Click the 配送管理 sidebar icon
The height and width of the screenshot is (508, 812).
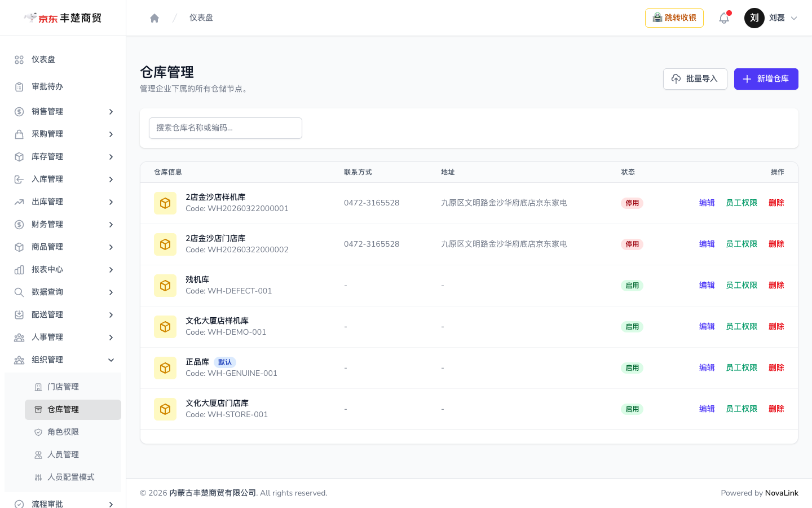tap(19, 315)
